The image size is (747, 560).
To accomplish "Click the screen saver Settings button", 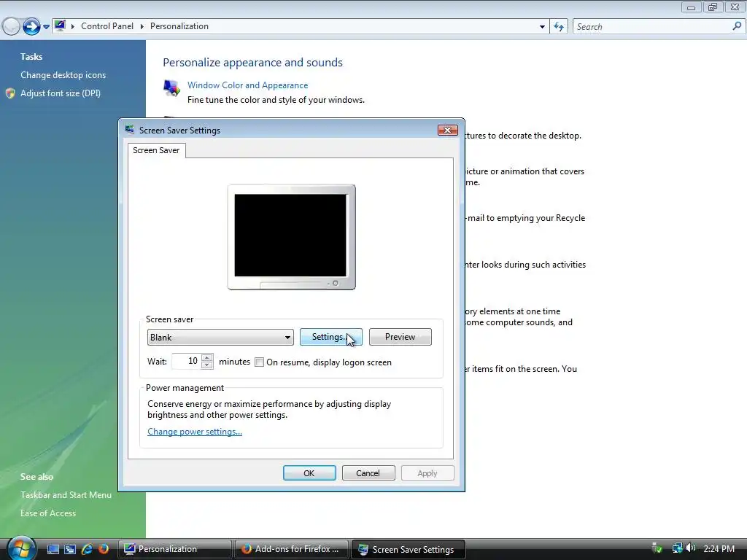I will 330,337.
